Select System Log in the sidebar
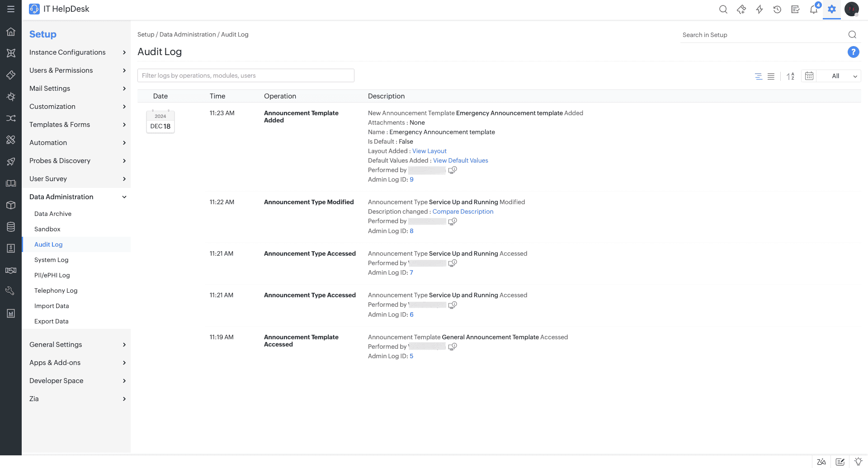The height and width of the screenshot is (468, 868). (x=51, y=260)
